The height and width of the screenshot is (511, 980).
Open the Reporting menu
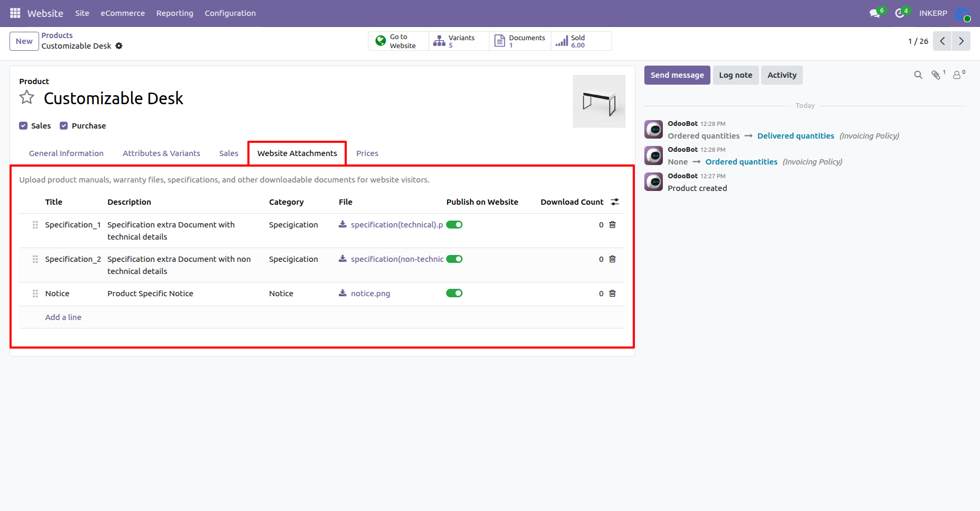(x=175, y=13)
